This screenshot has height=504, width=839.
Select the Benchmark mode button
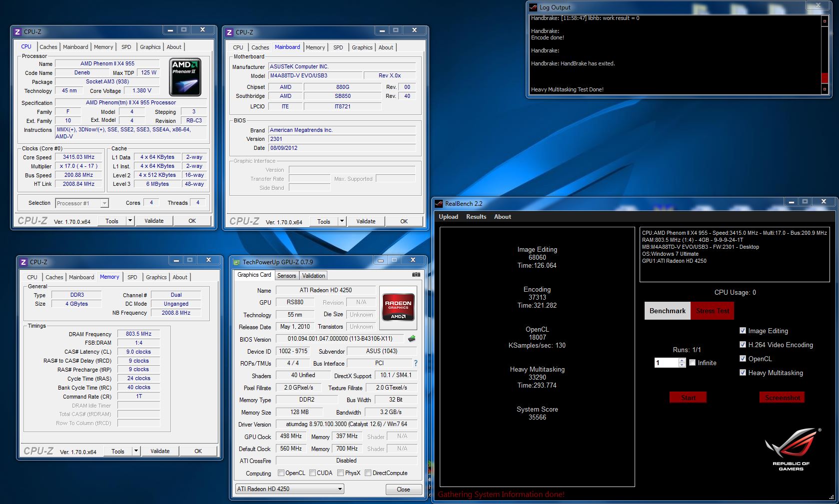667,311
